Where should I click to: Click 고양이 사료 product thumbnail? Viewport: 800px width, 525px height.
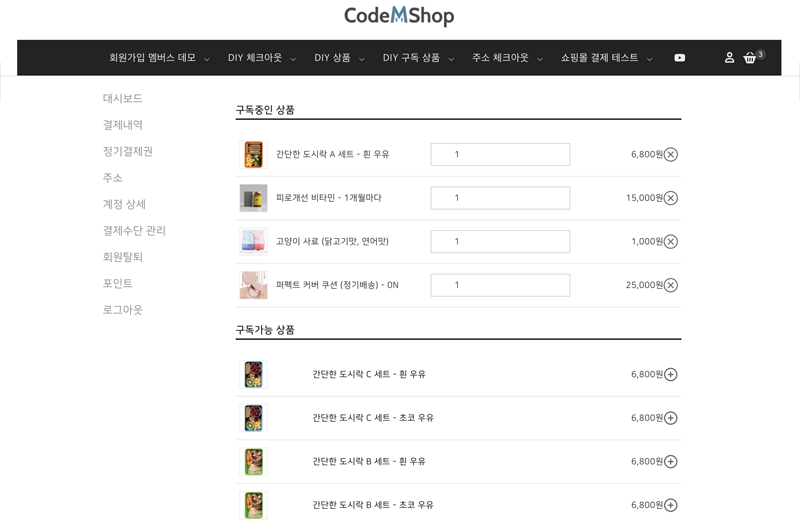(253, 241)
